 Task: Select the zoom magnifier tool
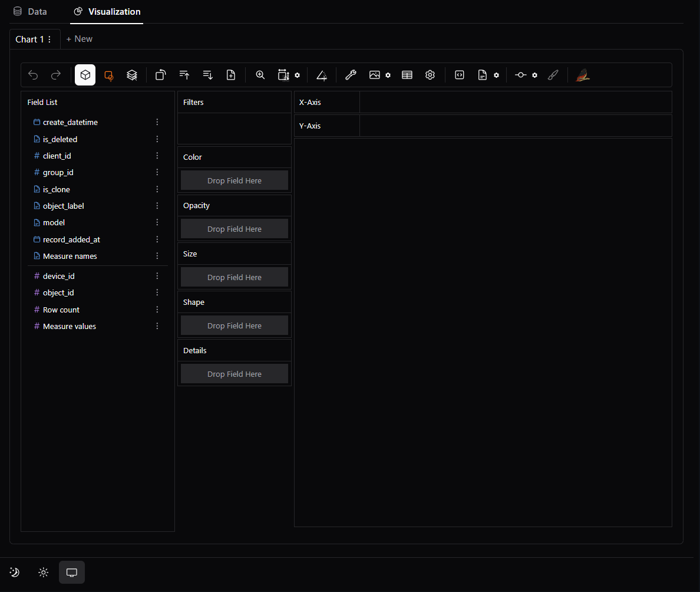click(260, 75)
